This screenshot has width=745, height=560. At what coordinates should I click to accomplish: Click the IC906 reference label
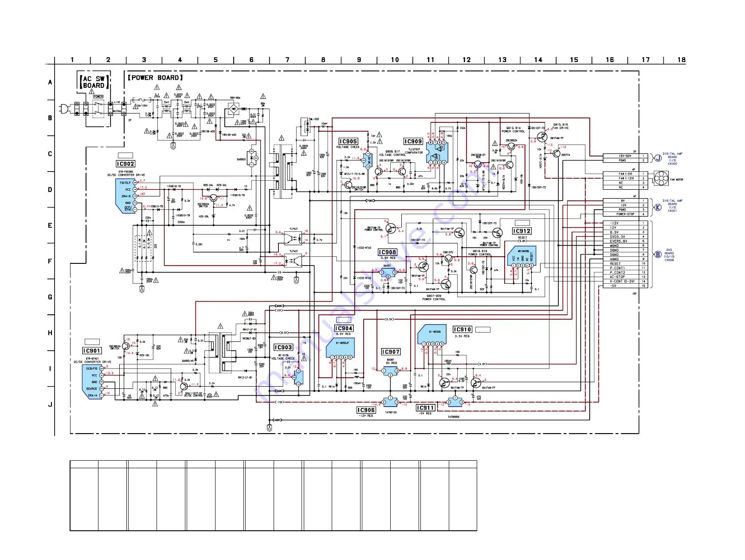(366, 410)
